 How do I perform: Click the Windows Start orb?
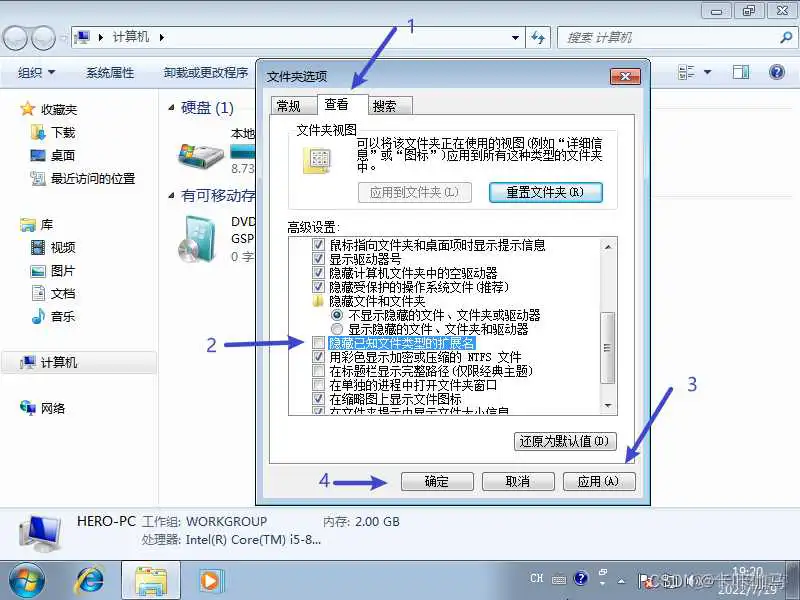click(x=26, y=578)
